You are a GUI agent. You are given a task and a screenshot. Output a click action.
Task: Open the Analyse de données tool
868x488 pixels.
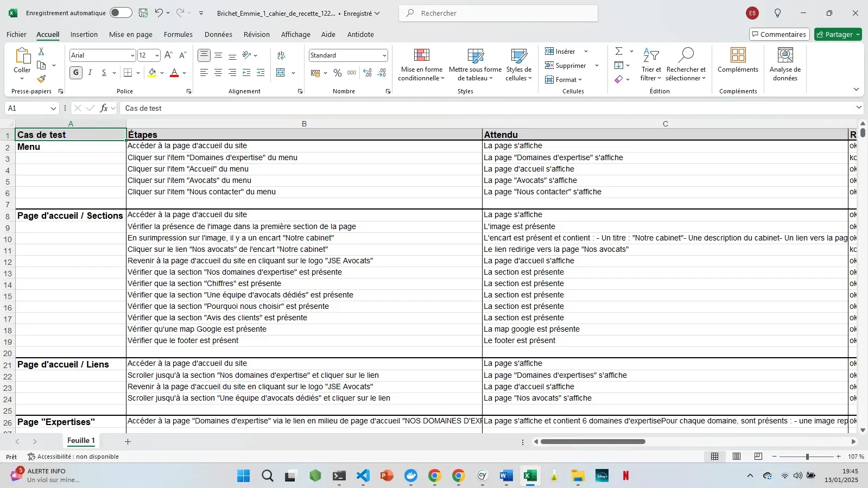[785, 64]
